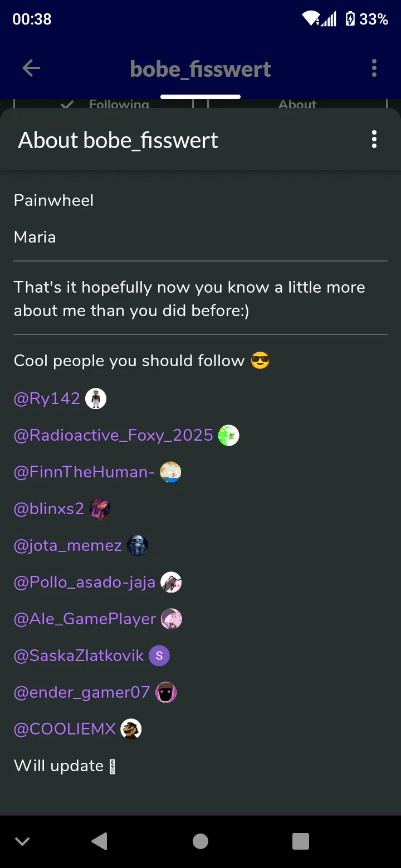The width and height of the screenshot is (401, 868).
Task: Open the top bar overflow menu
Action: (374, 68)
